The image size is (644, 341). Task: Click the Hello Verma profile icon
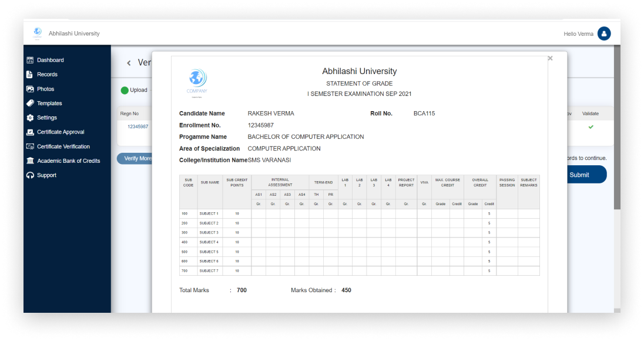click(x=605, y=34)
